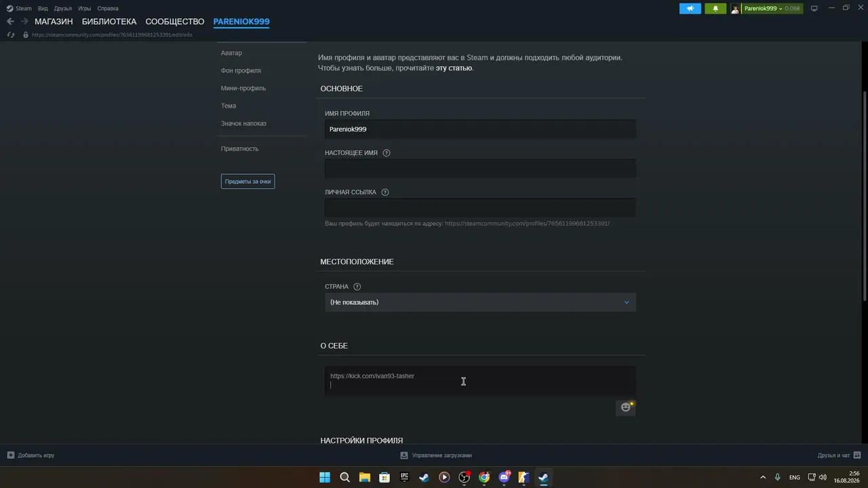Open the Friends and chat icon
Viewport: 868px width, 488px height.
[x=857, y=455]
